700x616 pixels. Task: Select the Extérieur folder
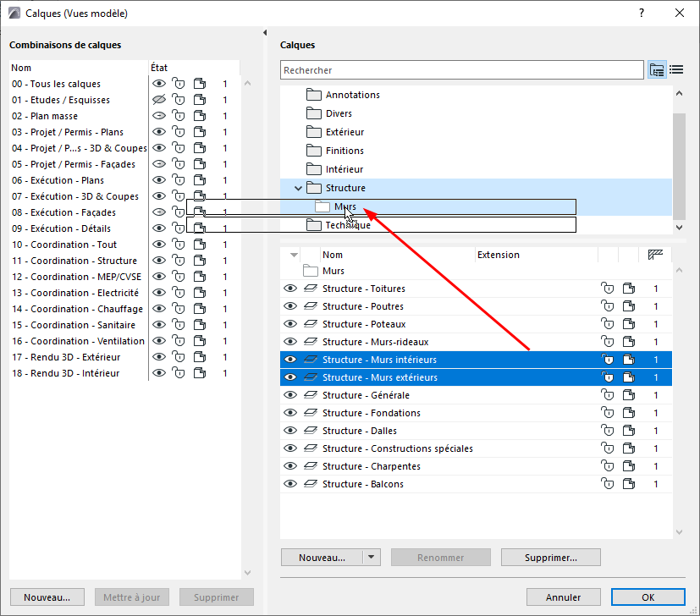click(344, 132)
